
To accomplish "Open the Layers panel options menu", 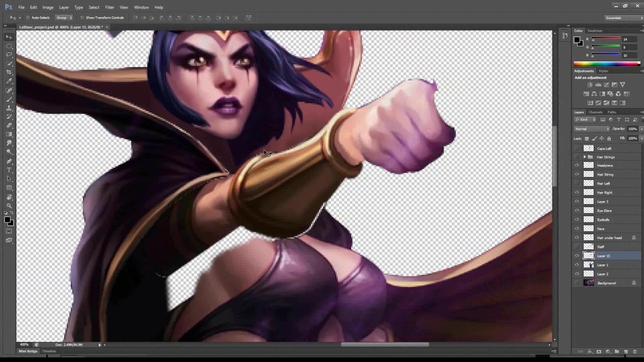I will point(642,112).
